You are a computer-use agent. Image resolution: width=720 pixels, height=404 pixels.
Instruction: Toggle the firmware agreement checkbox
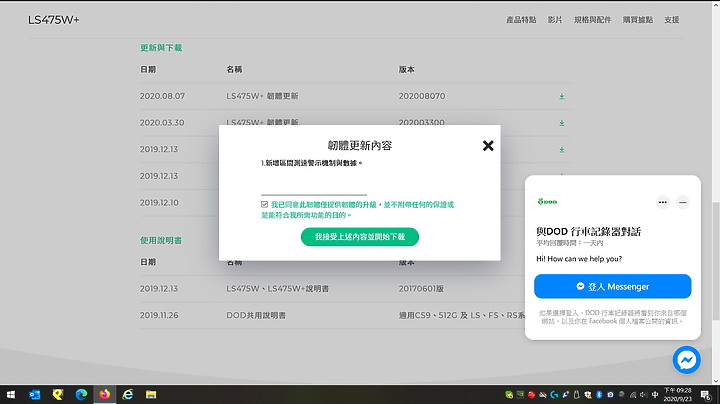(x=264, y=204)
